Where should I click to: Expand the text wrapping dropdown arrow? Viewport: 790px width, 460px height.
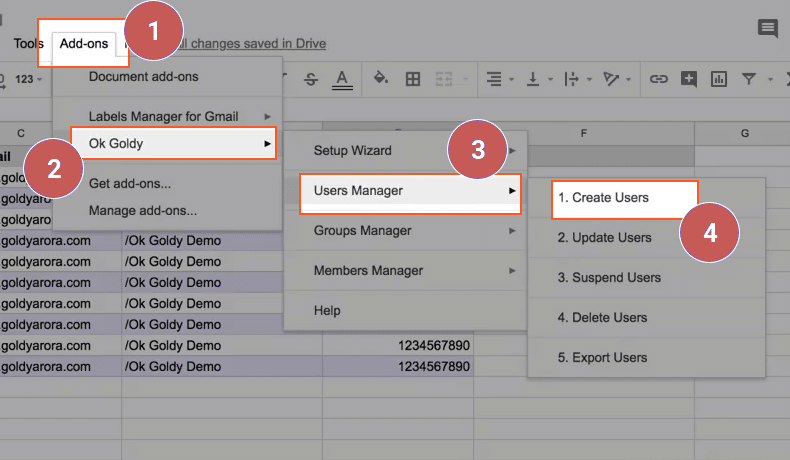(x=589, y=79)
